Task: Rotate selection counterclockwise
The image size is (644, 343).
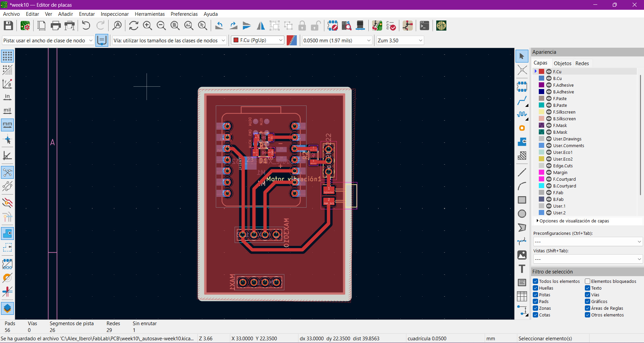Action: pyautogui.click(x=219, y=26)
